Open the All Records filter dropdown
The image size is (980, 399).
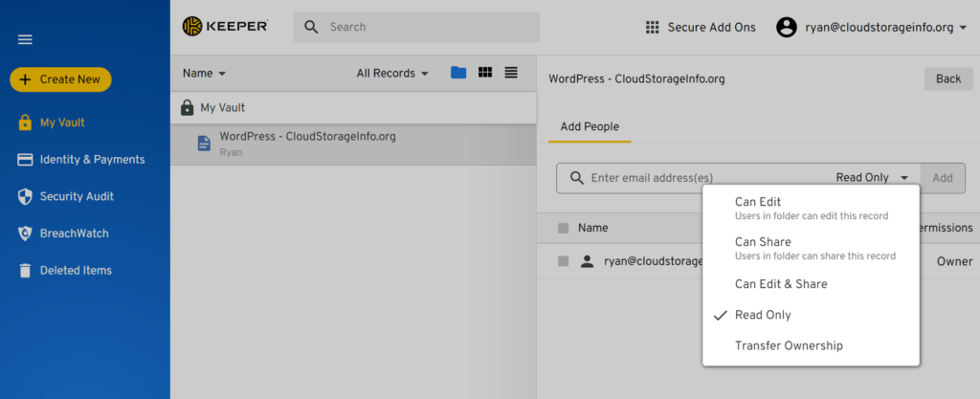tap(392, 73)
